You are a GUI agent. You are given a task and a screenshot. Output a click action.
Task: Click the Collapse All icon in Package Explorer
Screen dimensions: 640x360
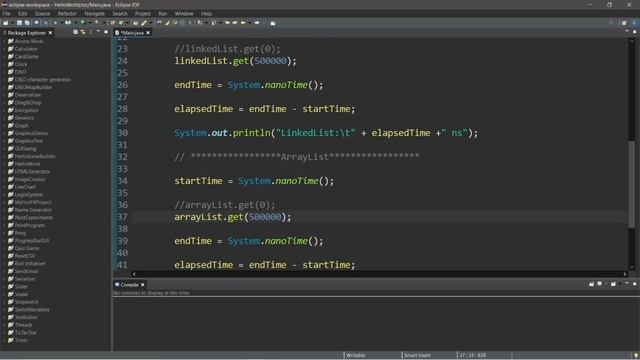click(75, 32)
